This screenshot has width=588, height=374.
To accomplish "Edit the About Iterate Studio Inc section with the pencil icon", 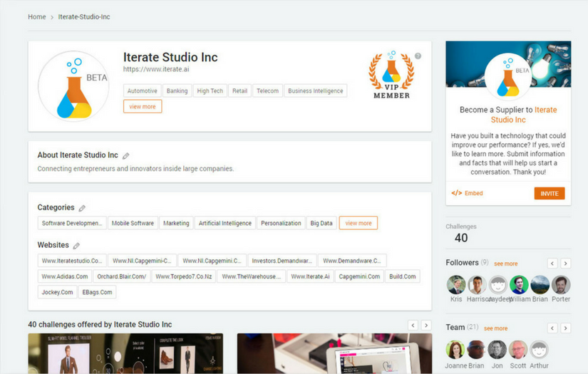I will (126, 156).
